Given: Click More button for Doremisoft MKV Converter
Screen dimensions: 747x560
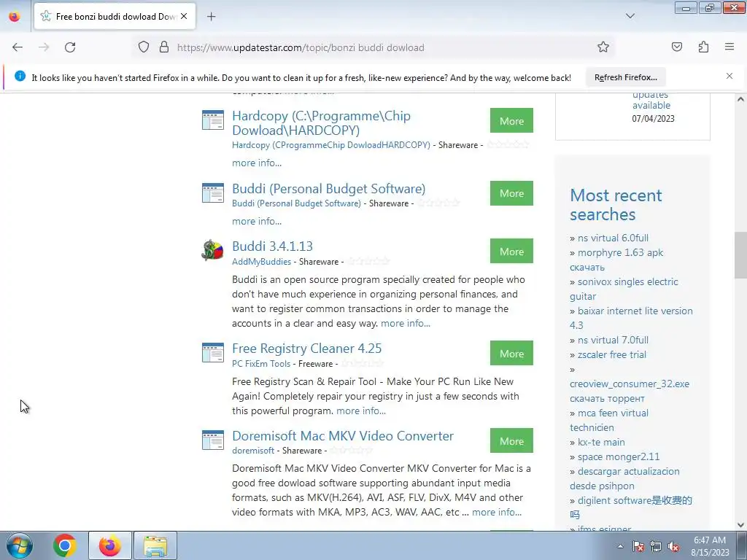Looking at the screenshot, I should tap(511, 441).
